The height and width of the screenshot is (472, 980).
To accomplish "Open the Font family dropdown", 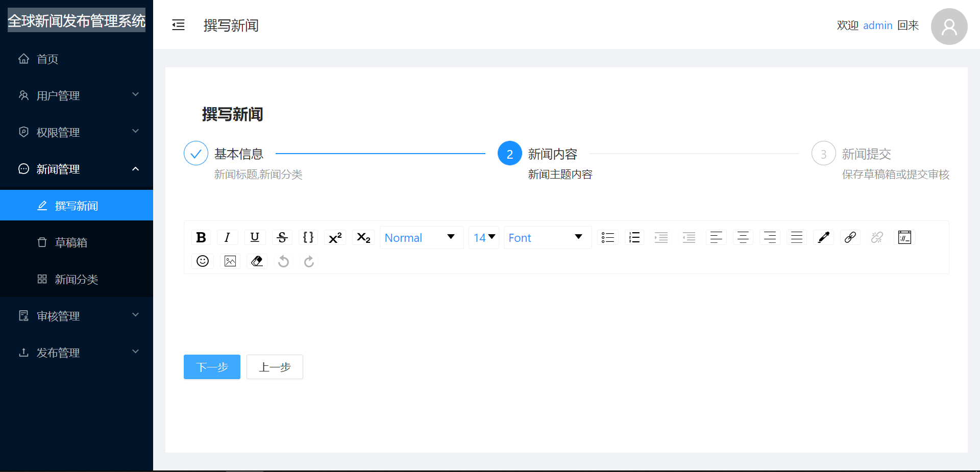I will (547, 237).
